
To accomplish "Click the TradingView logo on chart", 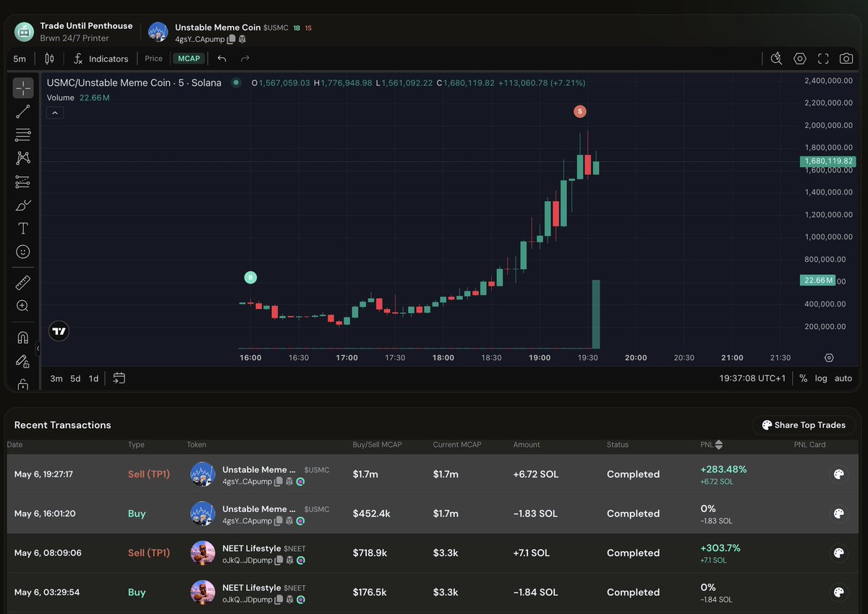I will pos(59,331).
